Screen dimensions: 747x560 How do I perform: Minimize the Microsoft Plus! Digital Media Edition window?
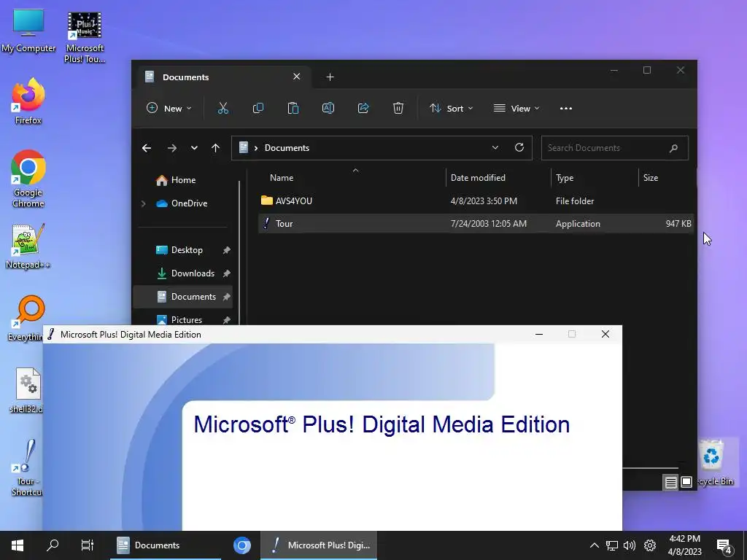539,334
